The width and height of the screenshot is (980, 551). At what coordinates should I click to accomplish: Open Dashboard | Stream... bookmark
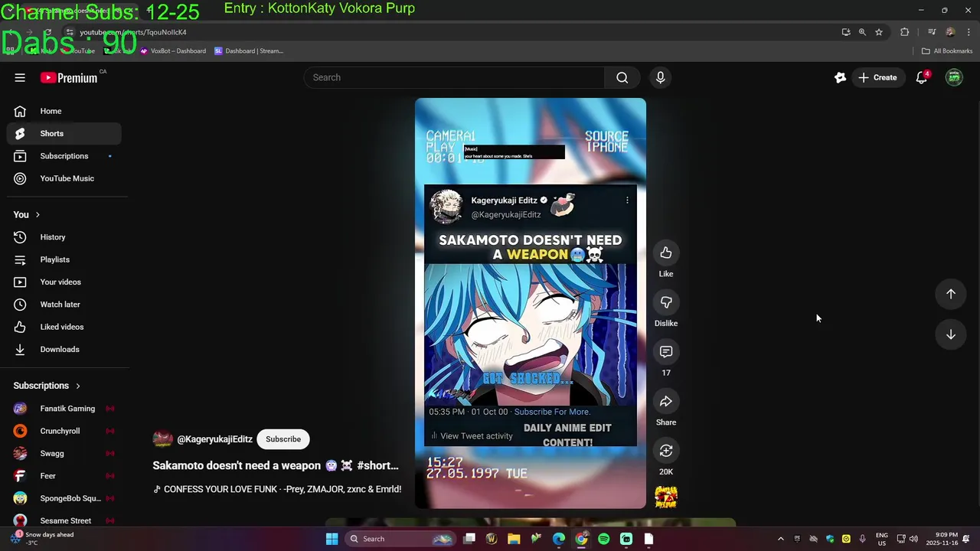249,51
